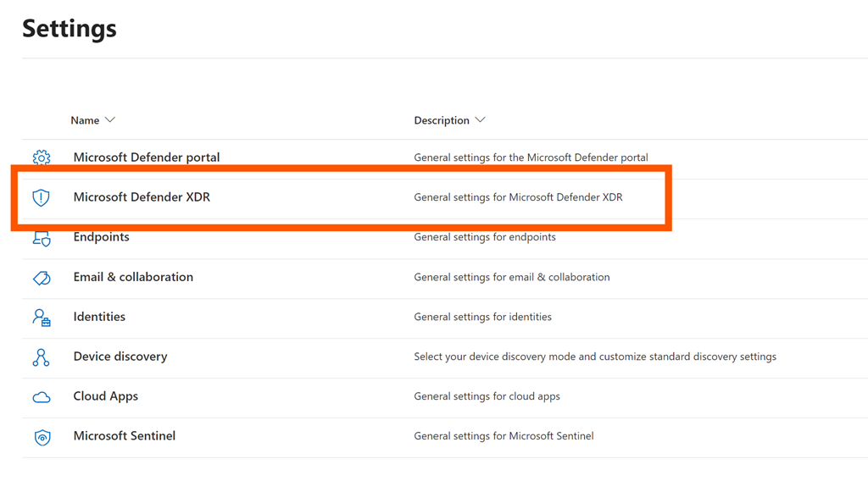Click the 'General settings for cloud apps' description

click(487, 396)
